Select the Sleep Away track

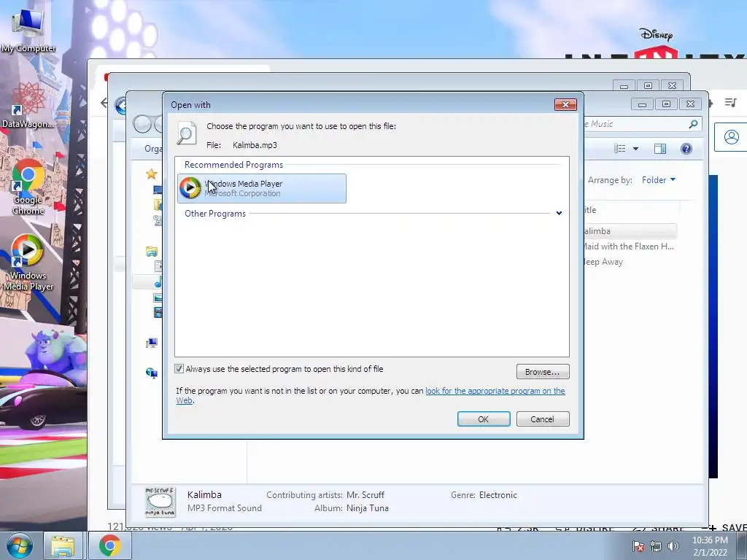click(603, 262)
